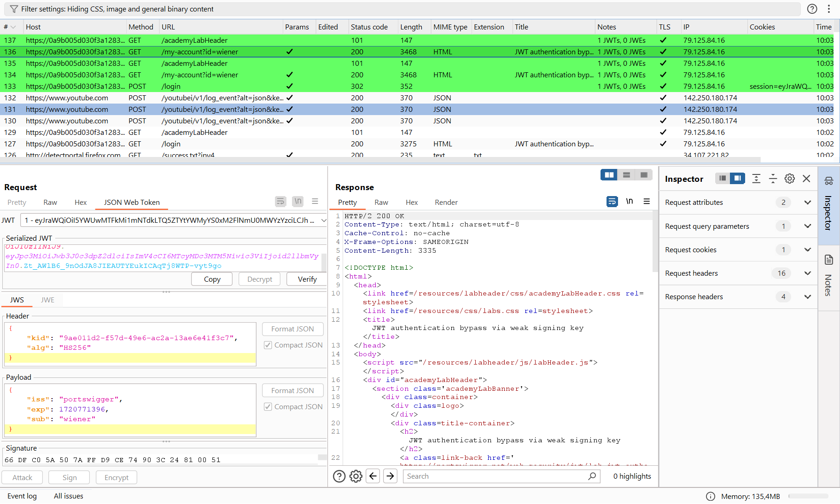Click the memory usage progress bar
The width and height of the screenshot is (840, 504).
coord(808,496)
